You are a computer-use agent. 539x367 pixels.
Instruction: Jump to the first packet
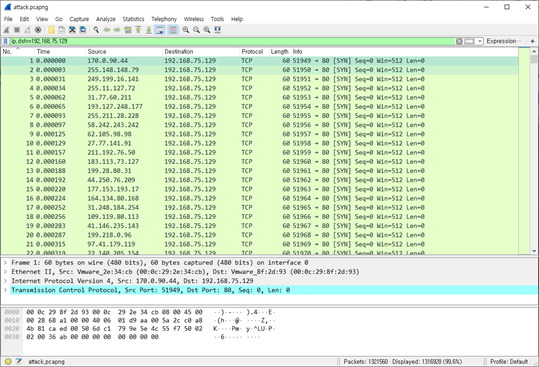[138, 30]
